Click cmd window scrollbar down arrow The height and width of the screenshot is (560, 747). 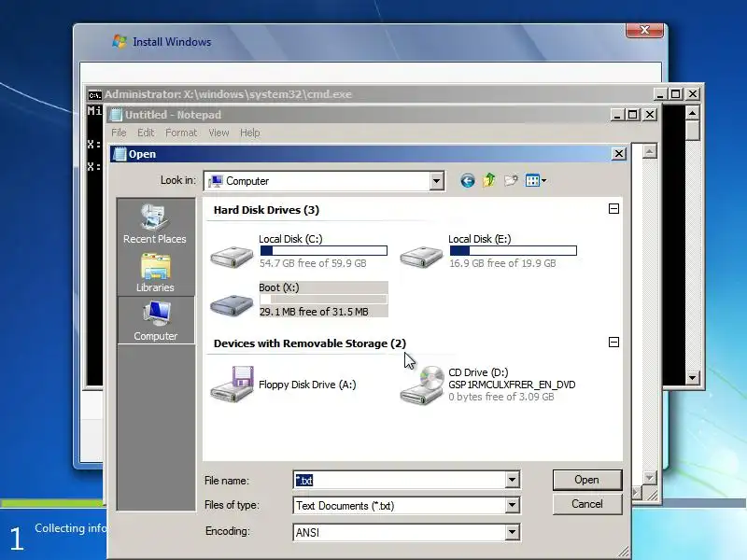(x=692, y=378)
